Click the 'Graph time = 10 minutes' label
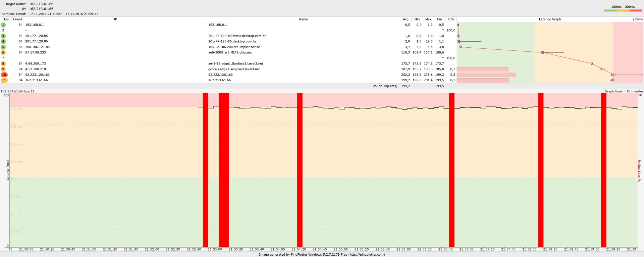This screenshot has width=644, height=257. tap(624, 91)
